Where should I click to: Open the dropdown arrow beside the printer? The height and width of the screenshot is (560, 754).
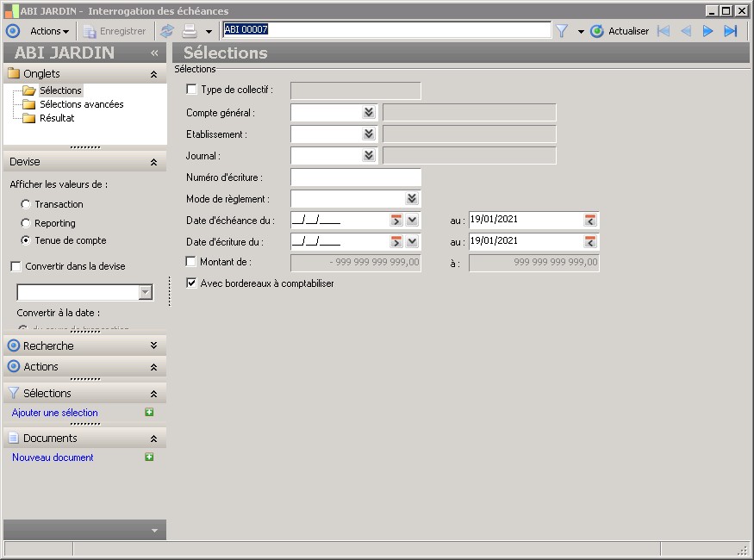(209, 32)
